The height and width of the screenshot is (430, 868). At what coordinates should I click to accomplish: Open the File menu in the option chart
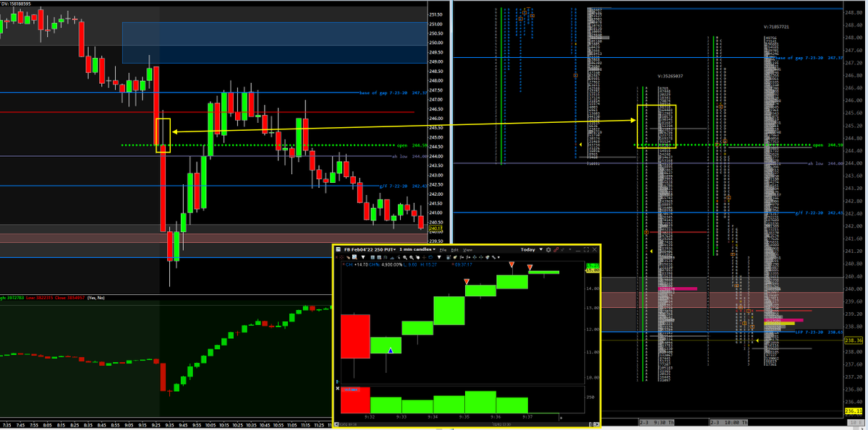443,250
